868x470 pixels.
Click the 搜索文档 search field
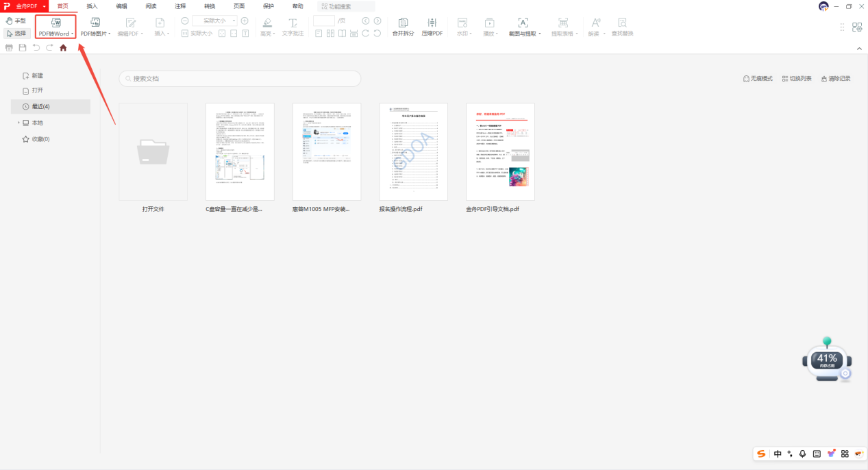pos(240,79)
